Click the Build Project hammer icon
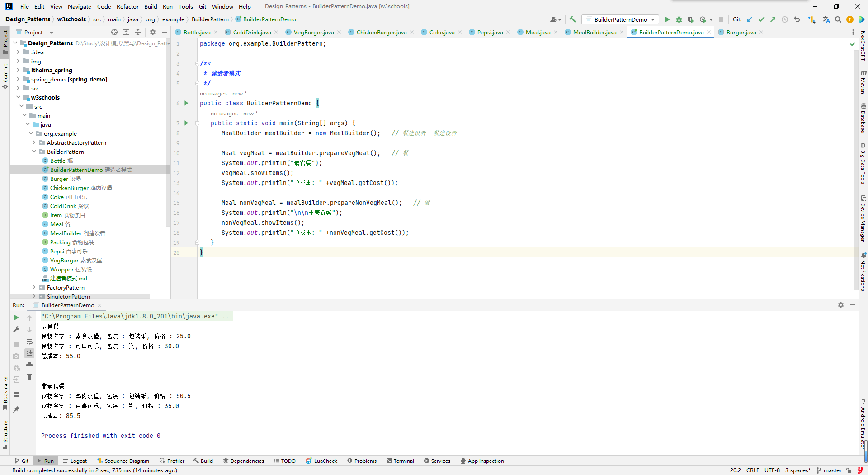This screenshot has height=475, width=868. (x=572, y=19)
